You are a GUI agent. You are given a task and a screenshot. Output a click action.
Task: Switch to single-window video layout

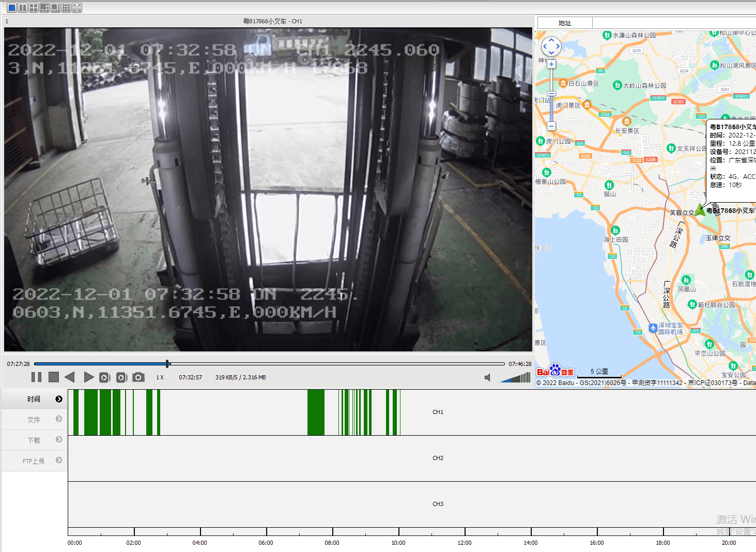tap(11, 8)
